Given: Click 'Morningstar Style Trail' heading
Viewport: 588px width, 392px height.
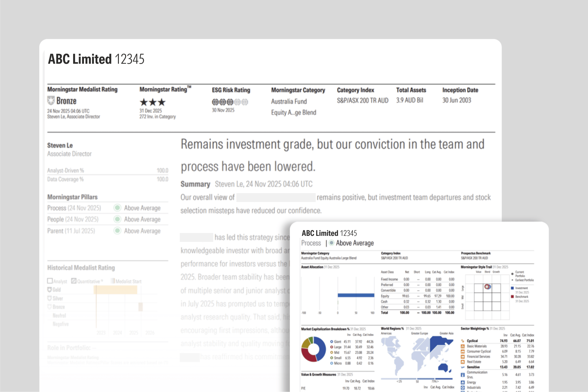Looking at the screenshot, I should (x=476, y=267).
